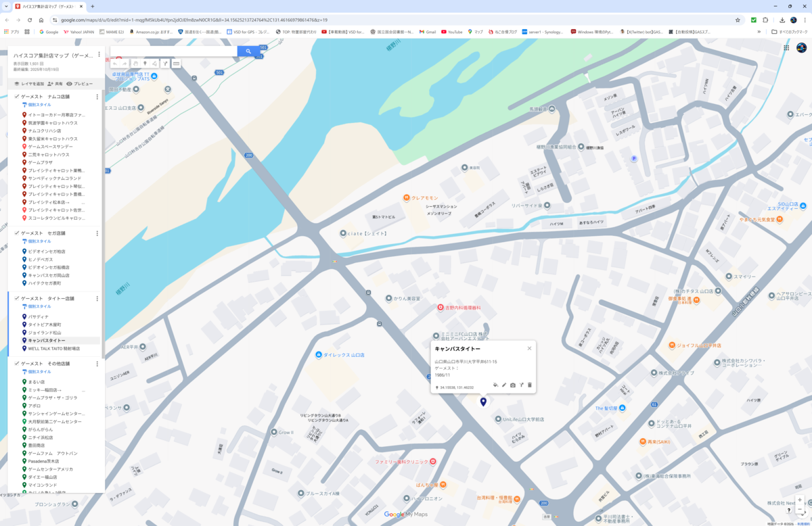This screenshot has width=812, height=526.
Task: Click the camera add-image icon in popup
Action: coord(513,385)
